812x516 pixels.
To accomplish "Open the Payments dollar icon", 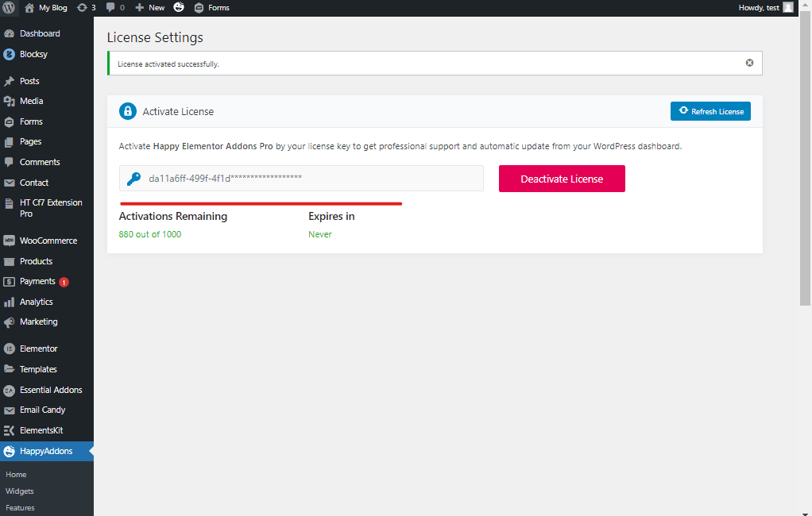I will point(9,282).
